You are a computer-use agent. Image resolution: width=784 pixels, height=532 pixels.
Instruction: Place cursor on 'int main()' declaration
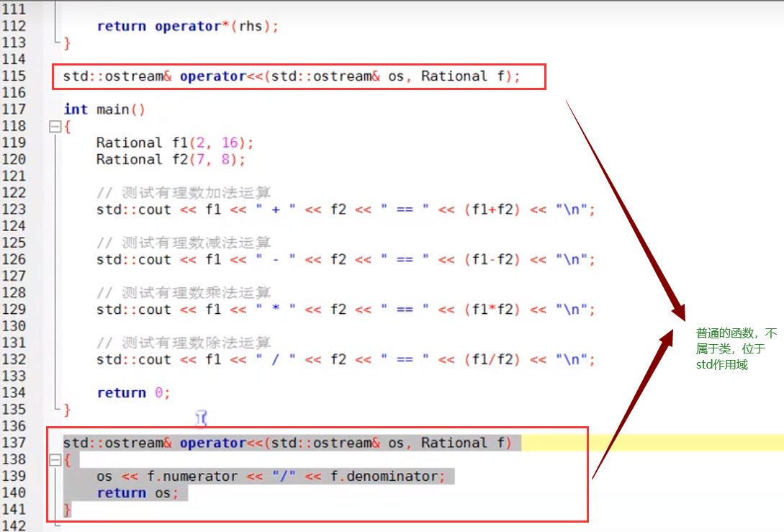104,109
